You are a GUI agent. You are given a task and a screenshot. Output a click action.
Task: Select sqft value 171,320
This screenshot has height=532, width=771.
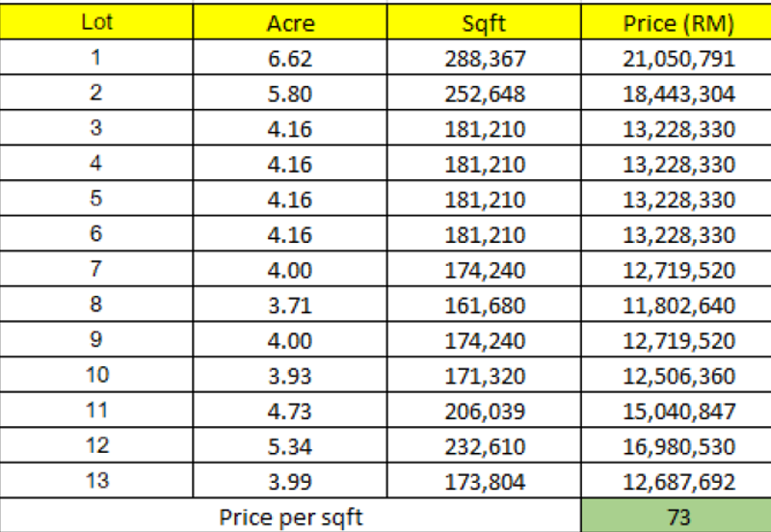coord(485,376)
